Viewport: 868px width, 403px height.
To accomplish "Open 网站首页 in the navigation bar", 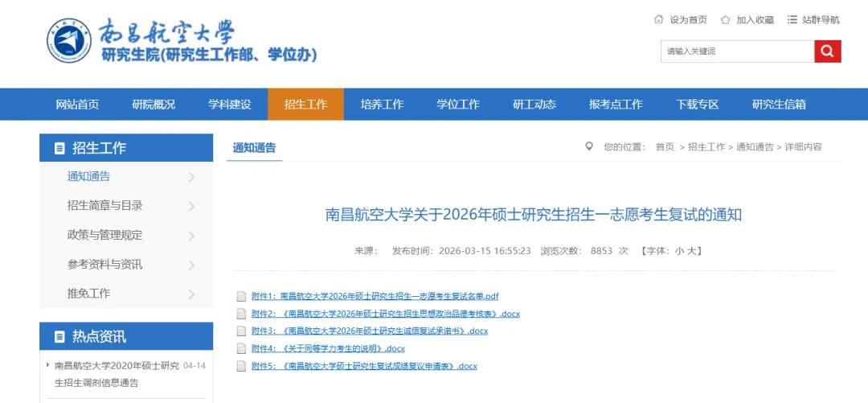I will click(77, 105).
